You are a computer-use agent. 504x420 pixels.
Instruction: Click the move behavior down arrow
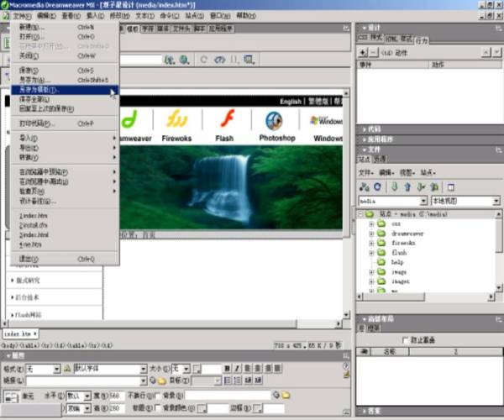pos(497,52)
